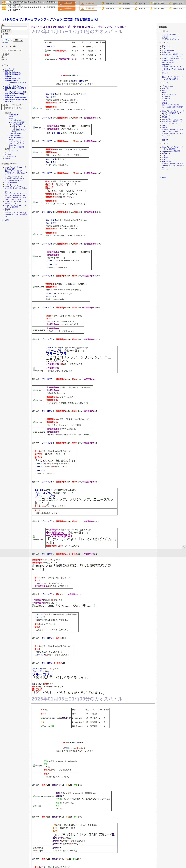
Task: Open 変幻自在リクエスト受付 sub-link
Action: pos(17,92)
